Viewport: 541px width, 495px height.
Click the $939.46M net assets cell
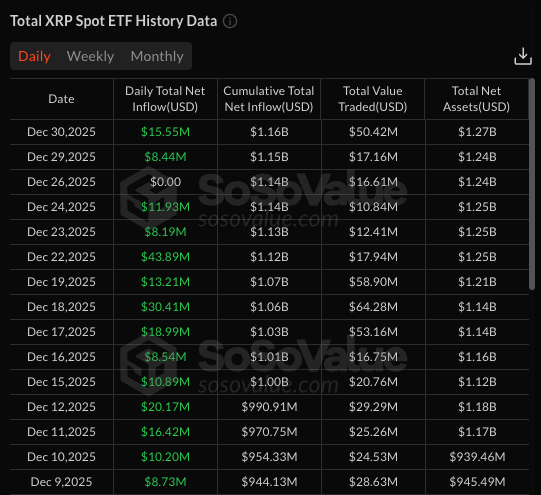tap(477, 457)
